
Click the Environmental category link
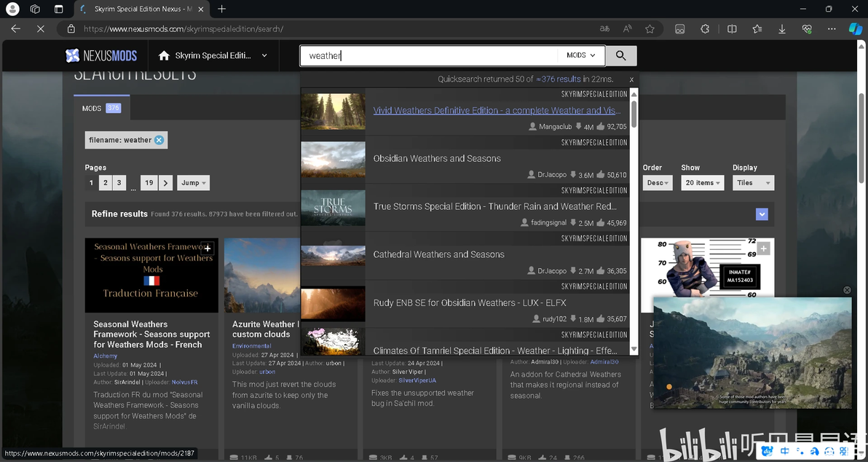pos(251,345)
